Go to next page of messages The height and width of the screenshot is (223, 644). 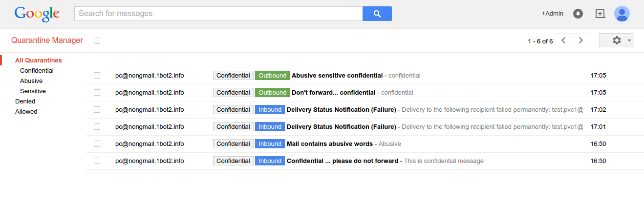pos(580,41)
